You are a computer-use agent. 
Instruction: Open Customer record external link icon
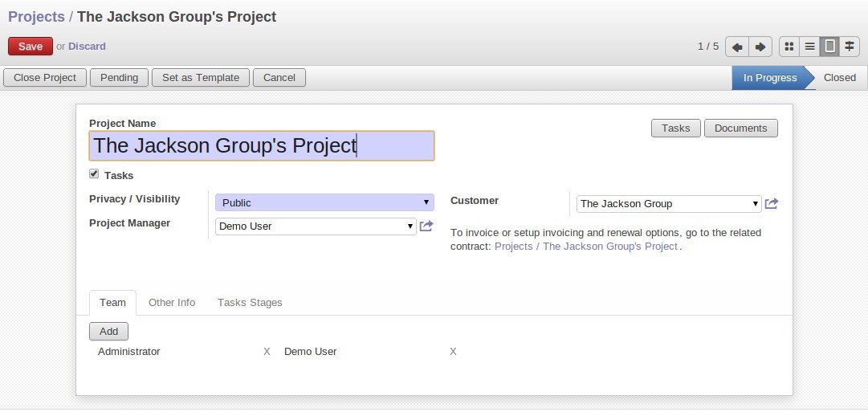(771, 204)
